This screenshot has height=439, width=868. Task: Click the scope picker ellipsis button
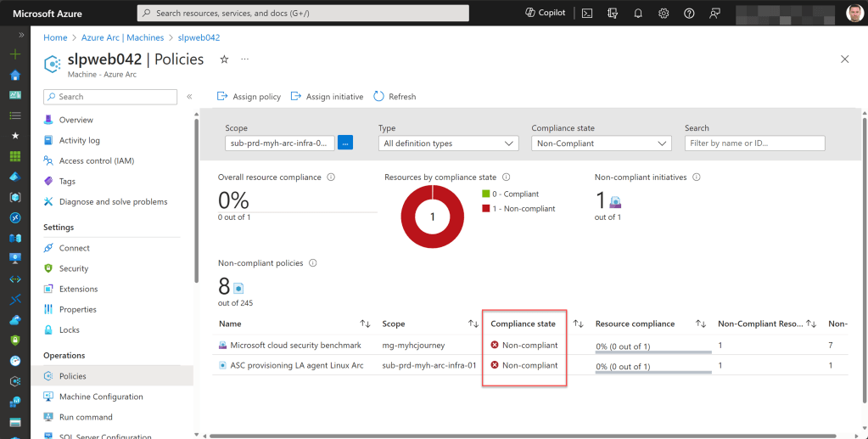point(345,144)
